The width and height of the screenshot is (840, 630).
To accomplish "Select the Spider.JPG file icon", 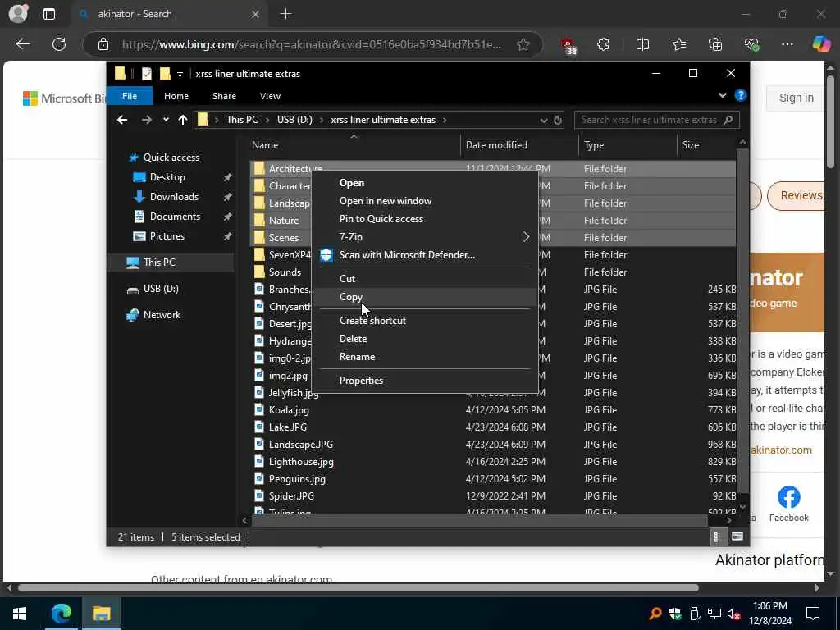I will pyautogui.click(x=259, y=496).
